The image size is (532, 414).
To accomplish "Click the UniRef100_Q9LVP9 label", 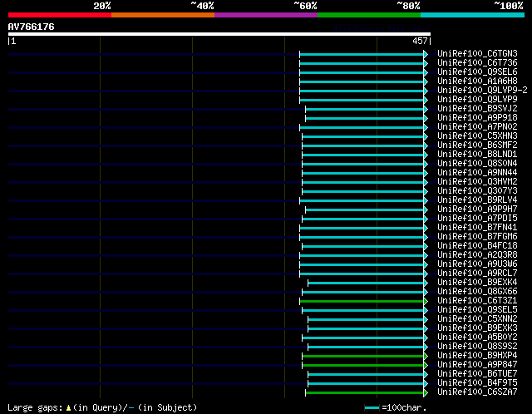I will [x=477, y=100].
